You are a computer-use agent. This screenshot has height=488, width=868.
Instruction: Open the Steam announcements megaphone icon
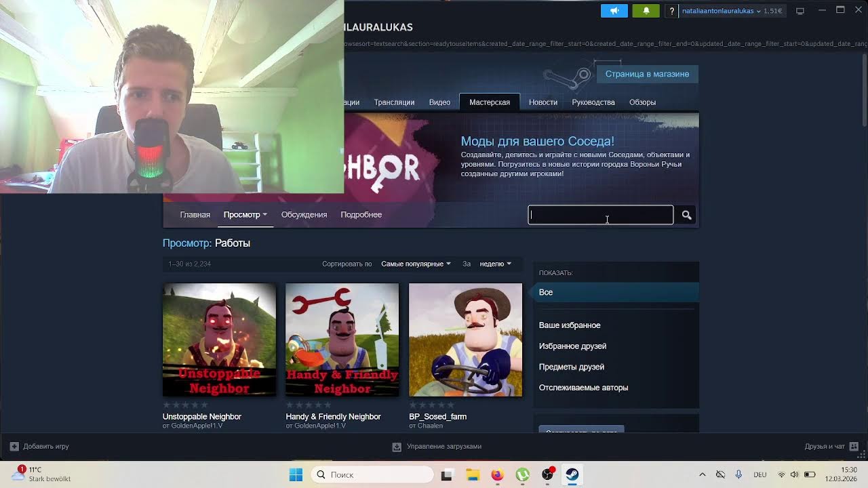(614, 11)
